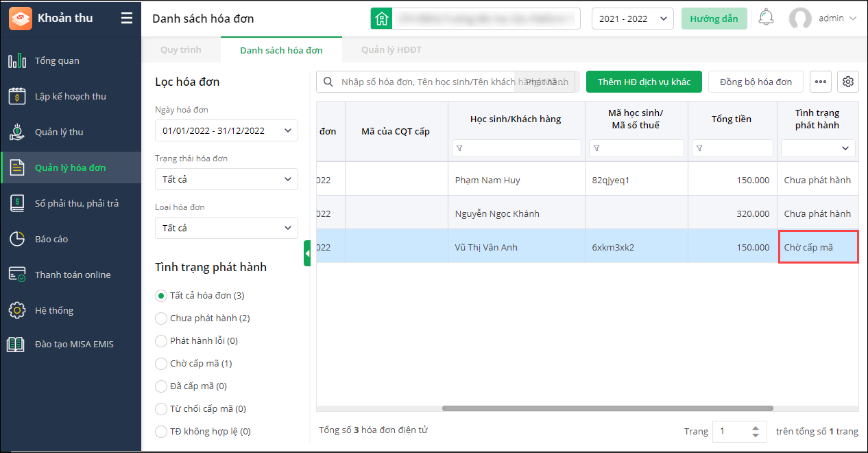Select the Đã cấp mã radio option
868x453 pixels.
(161, 386)
